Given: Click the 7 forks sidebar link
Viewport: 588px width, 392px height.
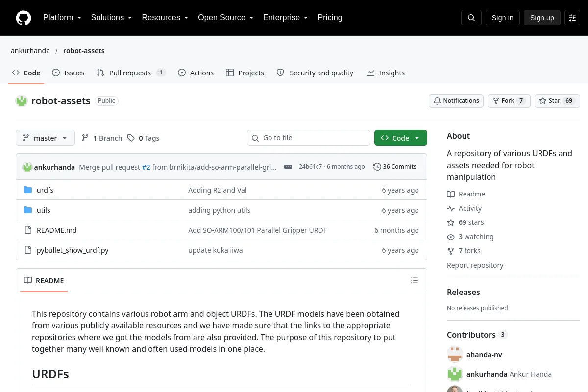Looking at the screenshot, I should pyautogui.click(x=464, y=251).
